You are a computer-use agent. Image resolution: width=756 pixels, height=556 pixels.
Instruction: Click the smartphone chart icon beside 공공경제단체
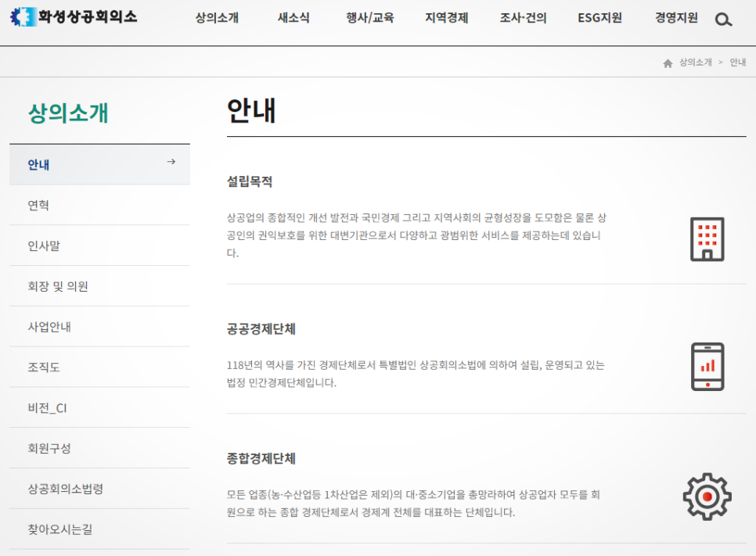[x=707, y=366]
